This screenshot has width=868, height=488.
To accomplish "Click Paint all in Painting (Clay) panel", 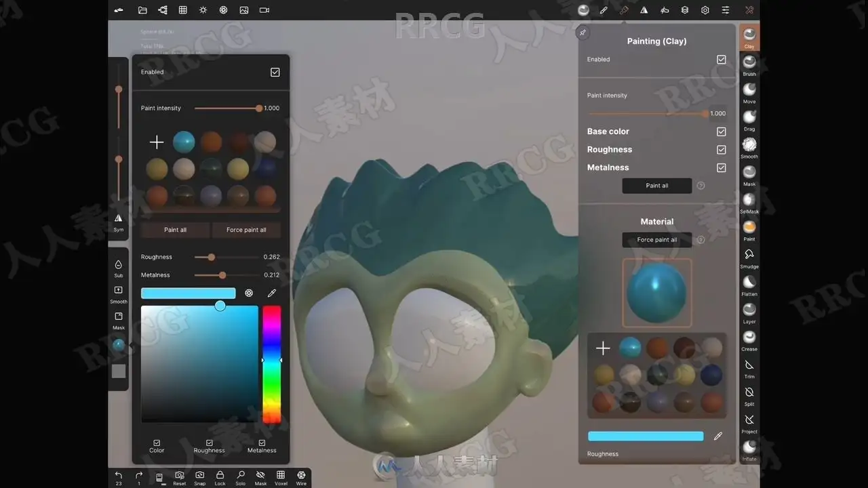I will [657, 186].
